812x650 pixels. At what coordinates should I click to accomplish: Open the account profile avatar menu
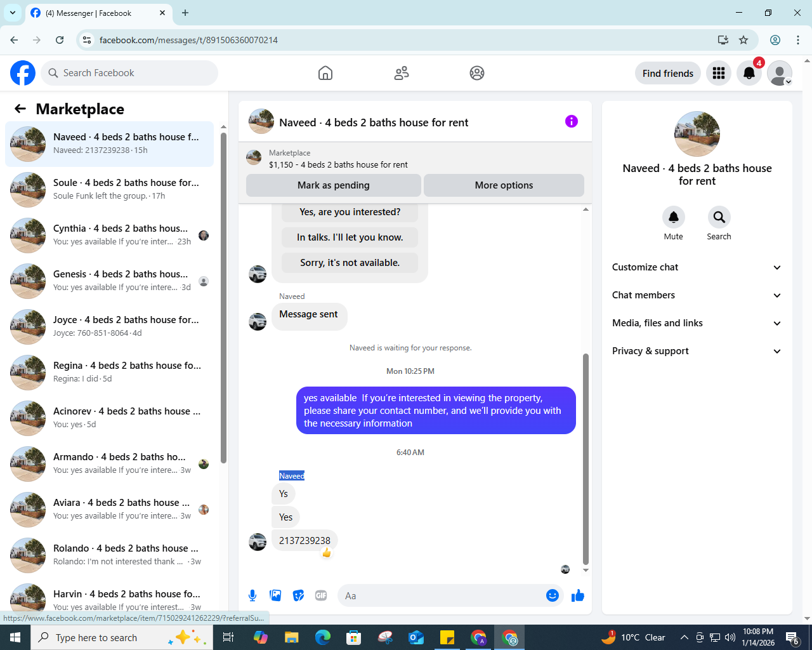coord(780,73)
